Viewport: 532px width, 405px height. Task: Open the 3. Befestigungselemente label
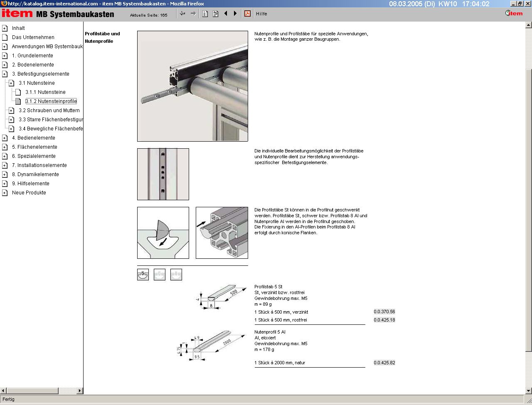pyautogui.click(x=41, y=74)
